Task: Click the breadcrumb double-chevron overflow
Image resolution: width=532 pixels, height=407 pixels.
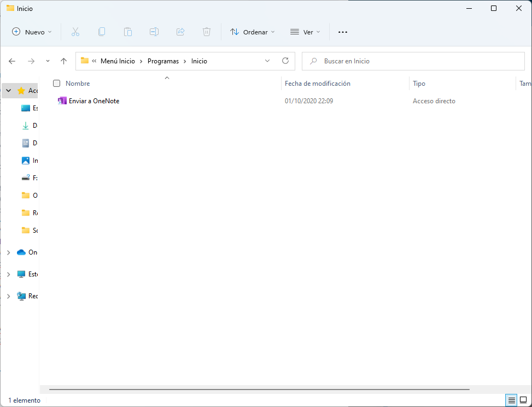Action: pos(95,61)
